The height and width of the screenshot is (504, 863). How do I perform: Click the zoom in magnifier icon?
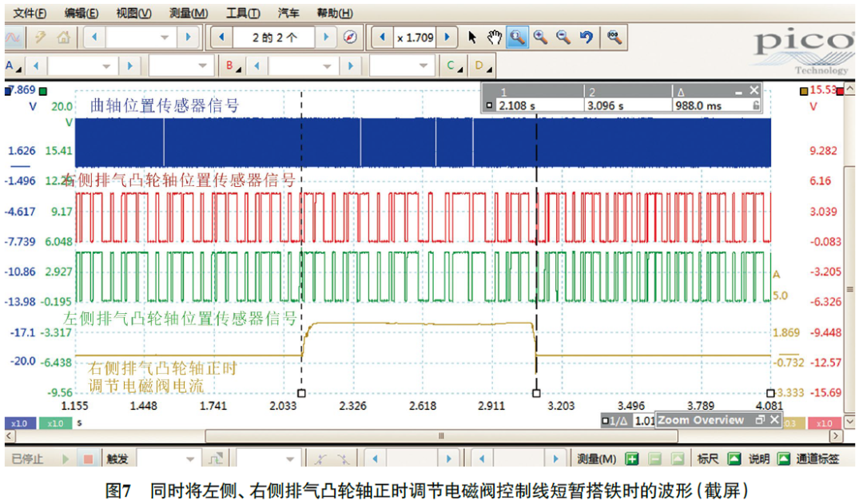click(x=540, y=38)
